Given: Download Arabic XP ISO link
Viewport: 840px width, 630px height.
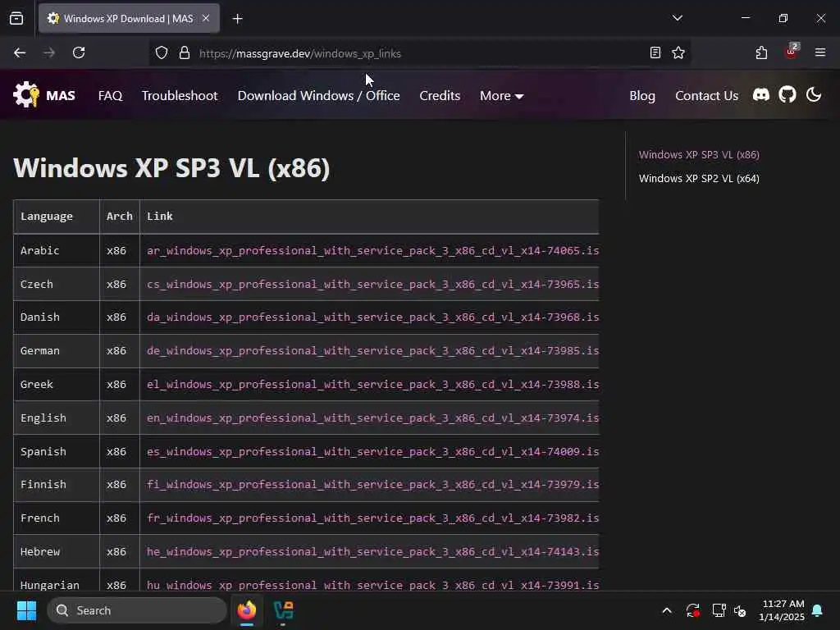Looking at the screenshot, I should [373, 251].
